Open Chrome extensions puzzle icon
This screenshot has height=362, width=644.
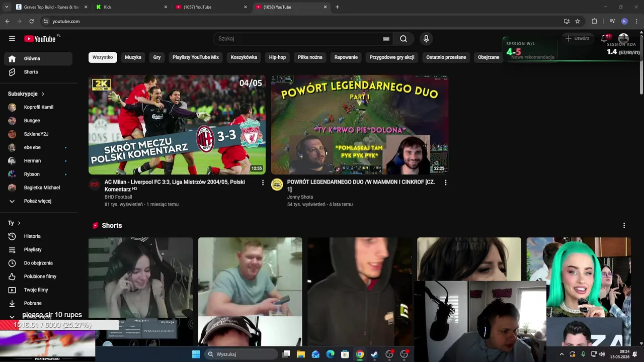coord(594,21)
